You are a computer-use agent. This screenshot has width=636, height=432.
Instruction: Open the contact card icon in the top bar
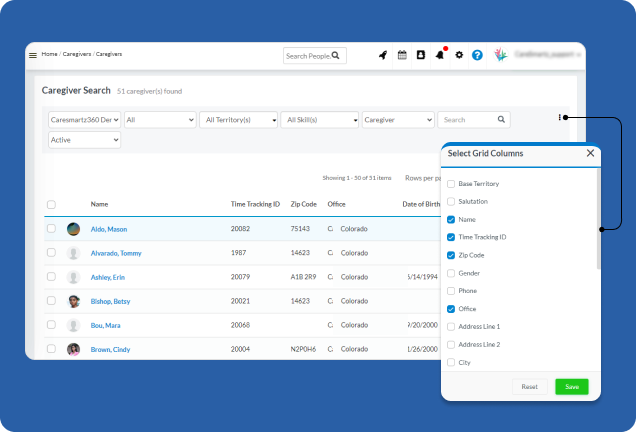coord(421,55)
